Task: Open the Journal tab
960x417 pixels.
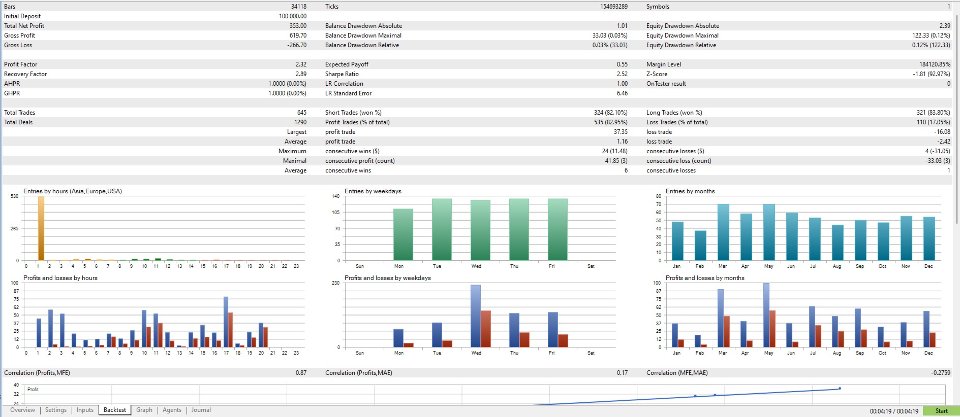Action: pos(201,410)
